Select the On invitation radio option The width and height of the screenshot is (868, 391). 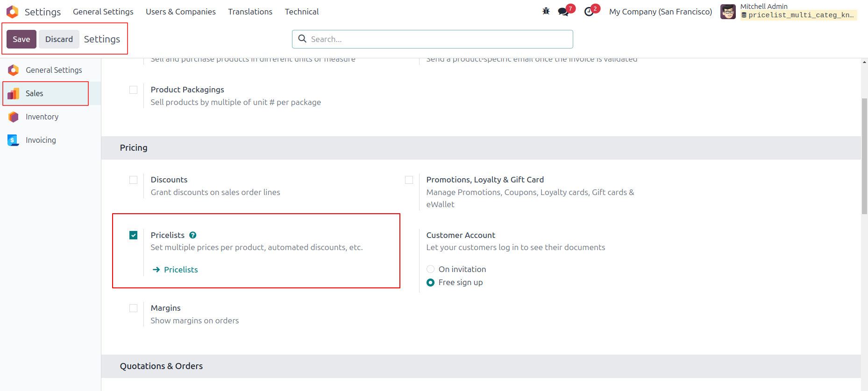(x=431, y=269)
